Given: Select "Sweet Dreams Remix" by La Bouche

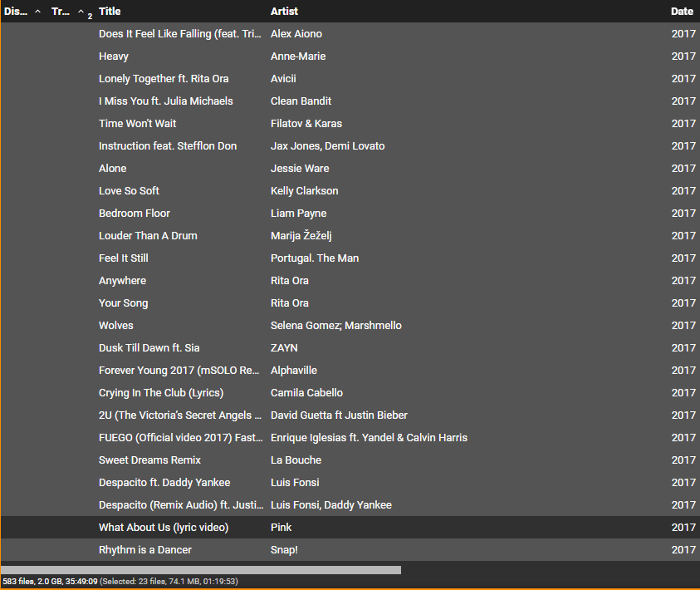Looking at the screenshot, I should point(149,460).
